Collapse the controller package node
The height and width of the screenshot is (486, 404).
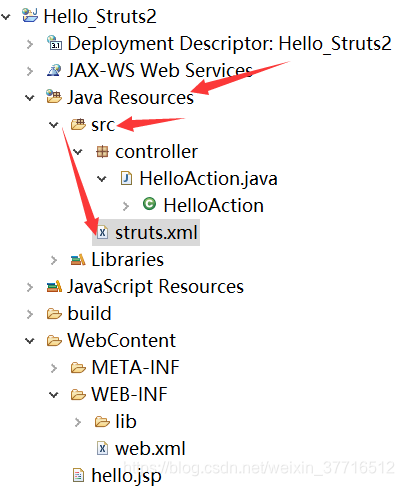click(78, 152)
